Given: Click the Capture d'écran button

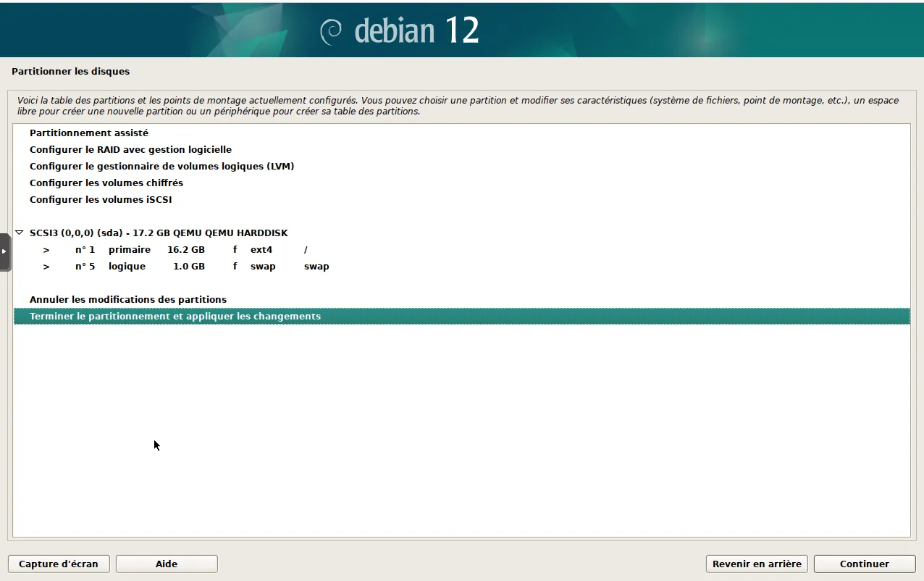Looking at the screenshot, I should pos(59,564).
